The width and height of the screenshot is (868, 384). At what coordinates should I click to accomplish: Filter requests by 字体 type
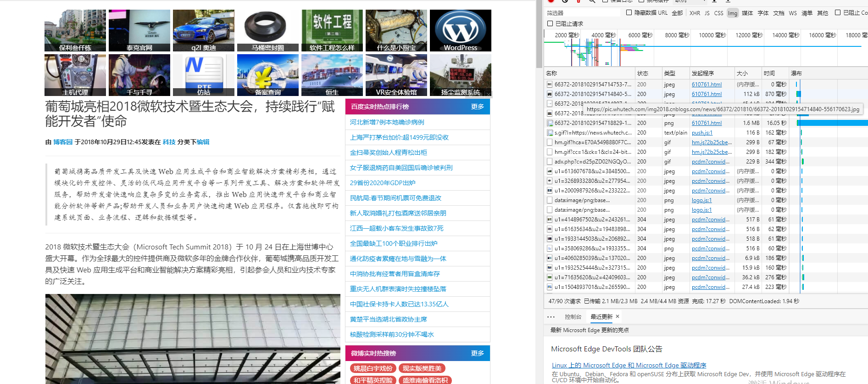(763, 13)
